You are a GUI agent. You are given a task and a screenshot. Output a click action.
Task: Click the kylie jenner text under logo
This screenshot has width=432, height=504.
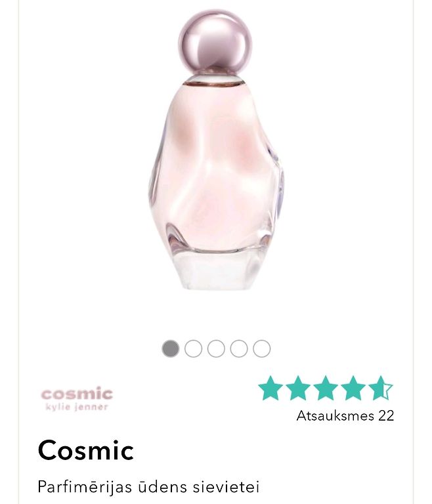pos(77,408)
